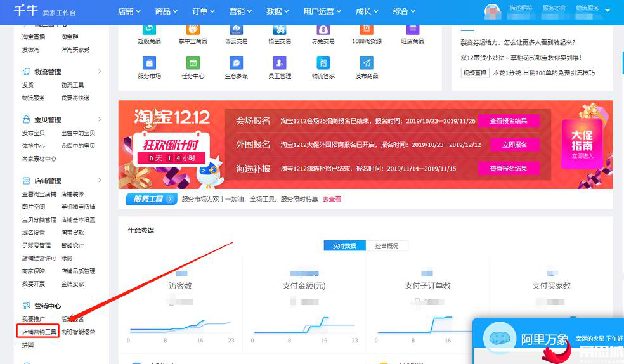Launch the 发布商品 paper plane icon
The image size is (624, 364).
pos(367,63)
